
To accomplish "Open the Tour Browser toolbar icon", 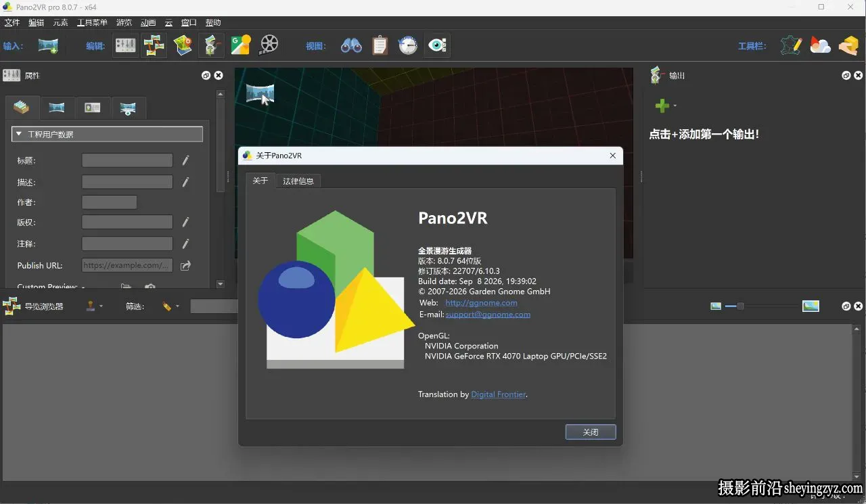I will pos(154,45).
